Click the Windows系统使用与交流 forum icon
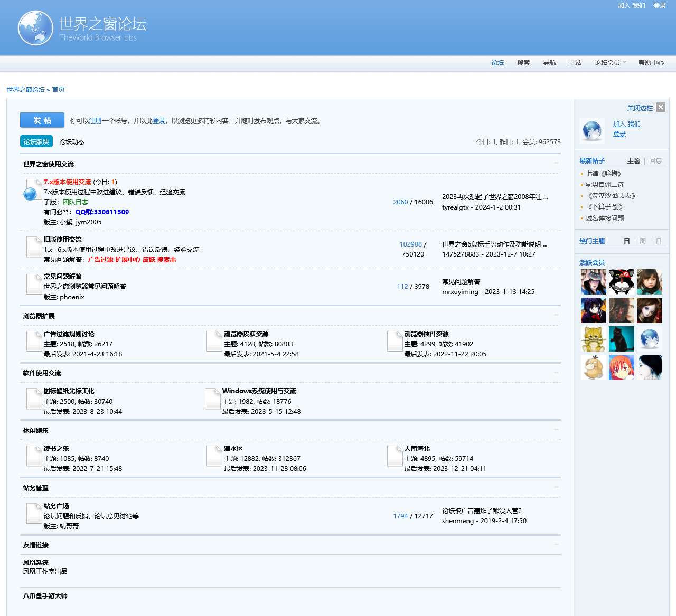The width and height of the screenshot is (676, 616). pyautogui.click(x=213, y=399)
